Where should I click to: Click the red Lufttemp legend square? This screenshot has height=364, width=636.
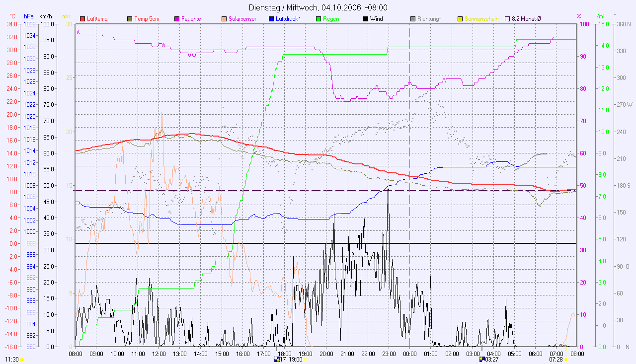83,19
